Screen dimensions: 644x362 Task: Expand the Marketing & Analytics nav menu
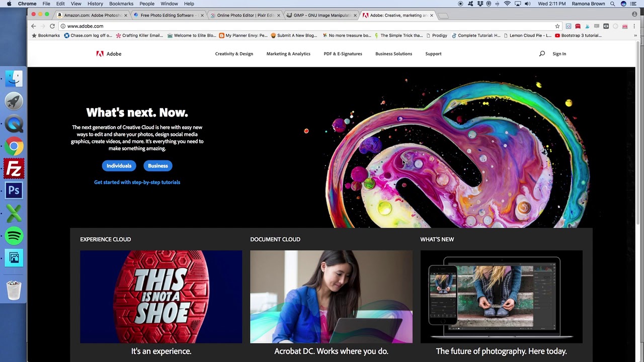pyautogui.click(x=288, y=54)
